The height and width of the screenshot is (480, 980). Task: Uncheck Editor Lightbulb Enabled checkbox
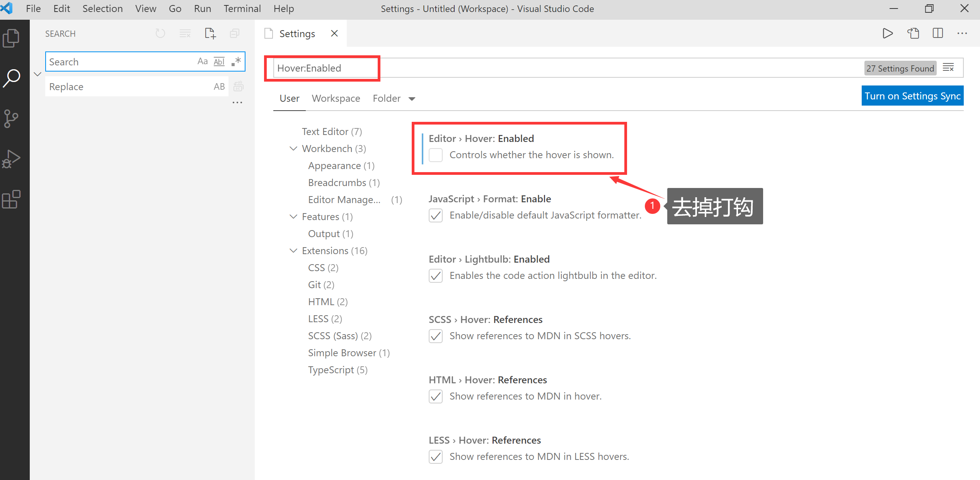(436, 276)
